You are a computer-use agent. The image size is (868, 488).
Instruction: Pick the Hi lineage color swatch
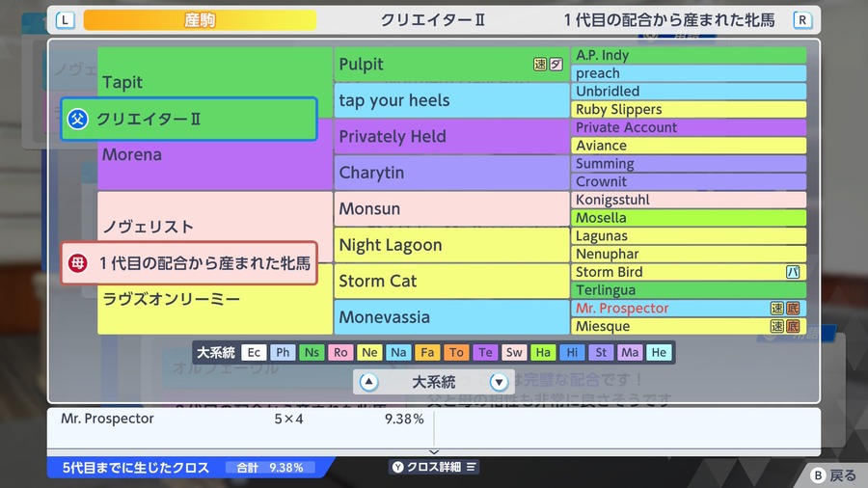pos(572,352)
